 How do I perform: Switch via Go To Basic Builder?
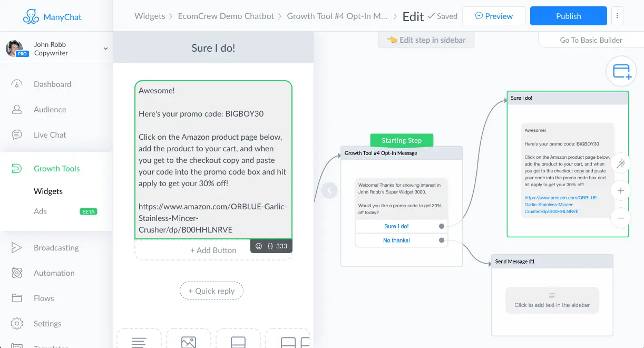coord(591,40)
